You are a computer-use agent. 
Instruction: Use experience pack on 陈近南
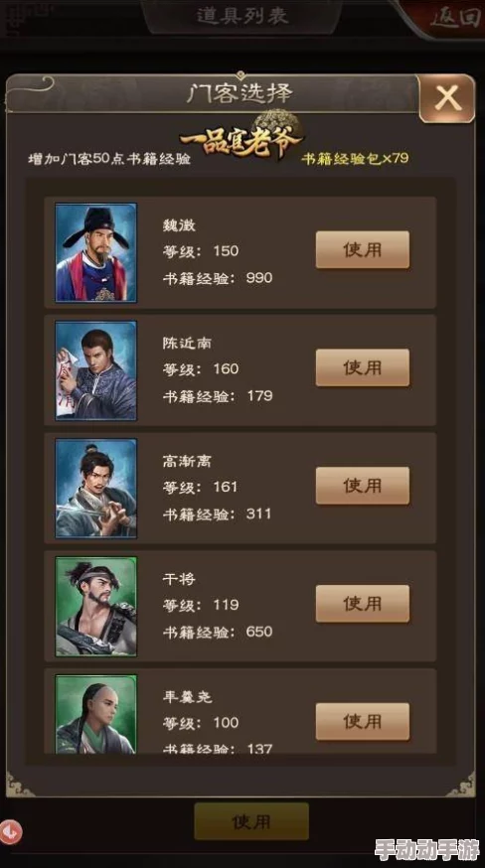pos(363,367)
